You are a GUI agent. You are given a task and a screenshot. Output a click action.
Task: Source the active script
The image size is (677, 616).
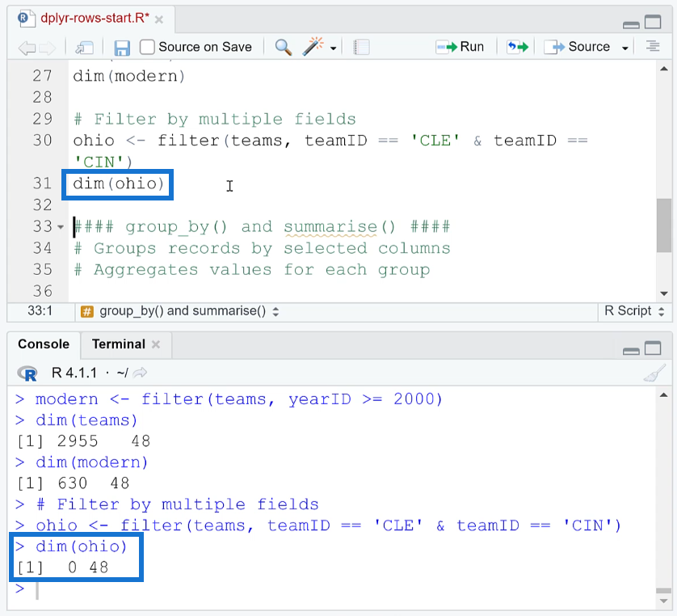click(576, 47)
